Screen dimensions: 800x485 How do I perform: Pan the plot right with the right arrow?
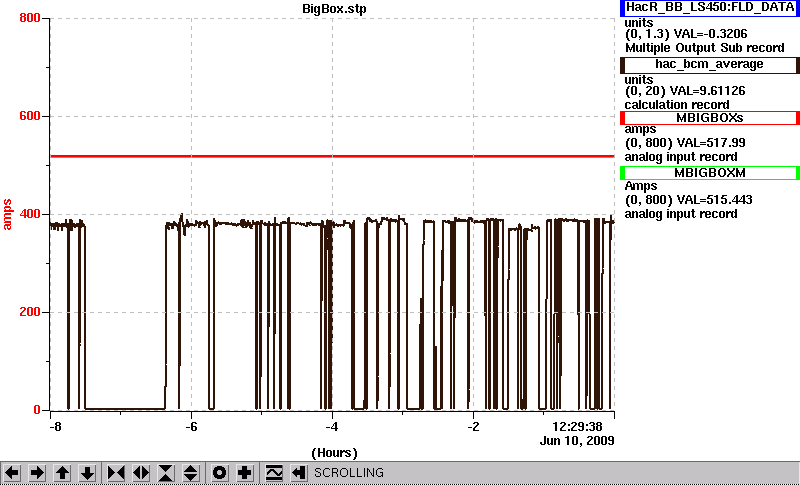tap(37, 473)
